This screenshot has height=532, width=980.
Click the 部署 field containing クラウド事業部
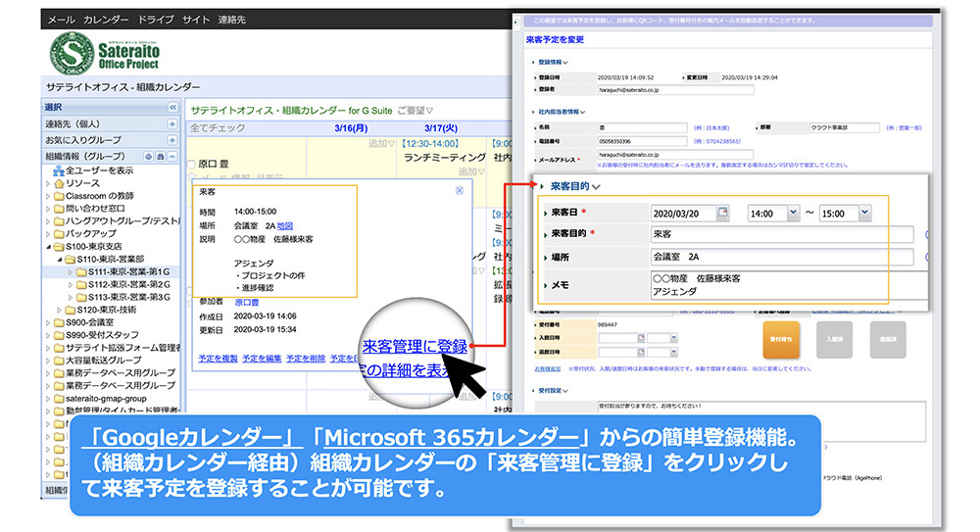845,127
